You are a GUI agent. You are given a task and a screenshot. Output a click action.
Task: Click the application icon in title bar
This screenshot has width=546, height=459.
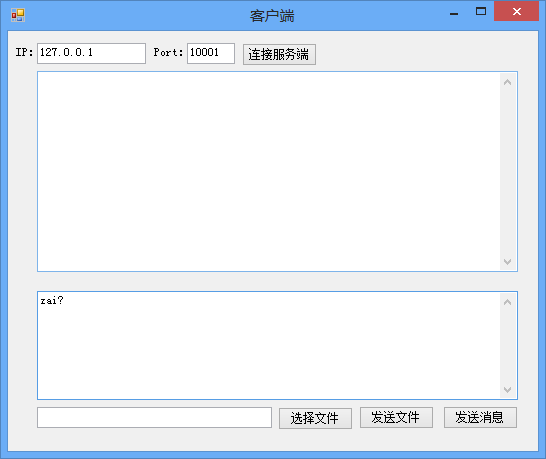pos(18,15)
